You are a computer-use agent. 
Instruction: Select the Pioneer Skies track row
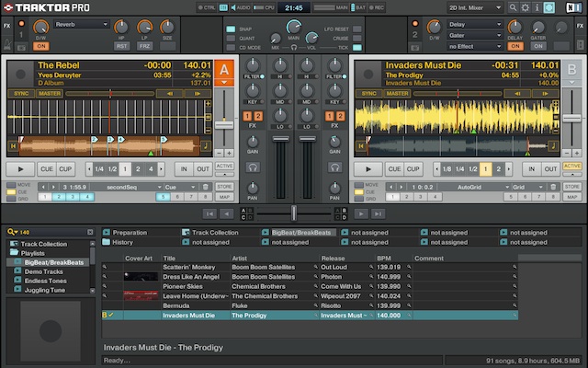tap(310, 286)
